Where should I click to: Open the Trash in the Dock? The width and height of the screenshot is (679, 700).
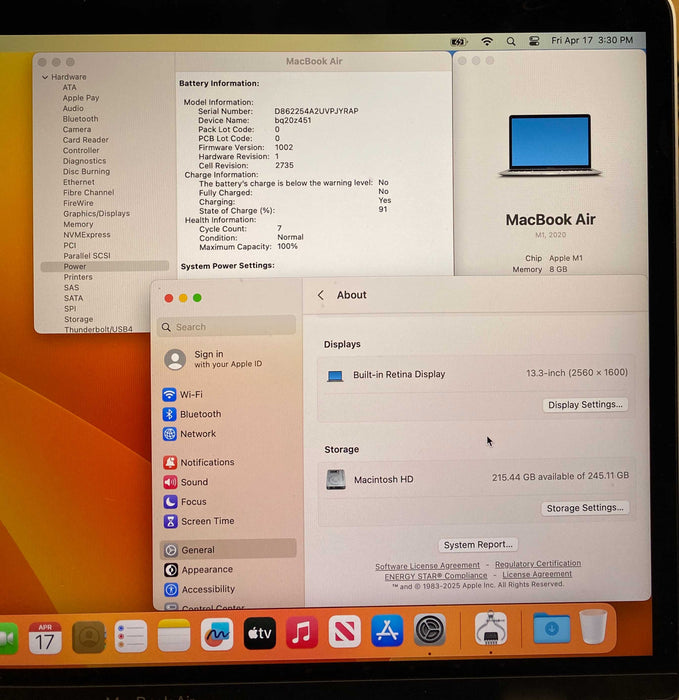click(x=593, y=627)
